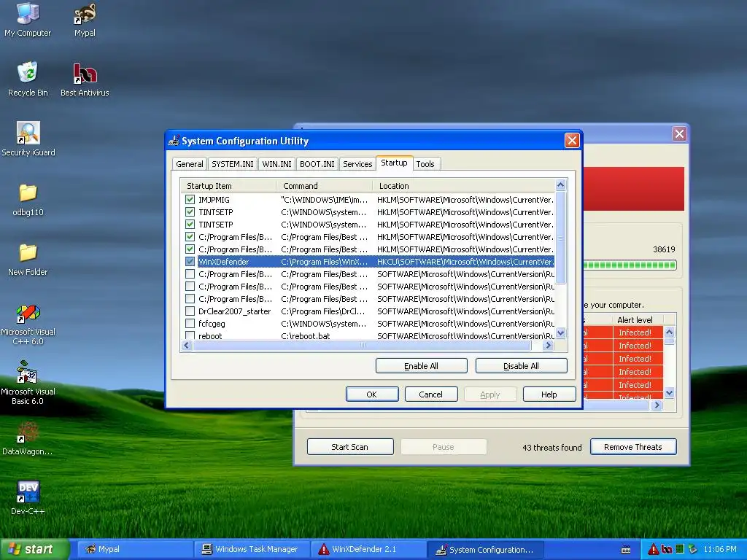The height and width of the screenshot is (560, 747).
Task: Click the Cancel button
Action: point(430,394)
